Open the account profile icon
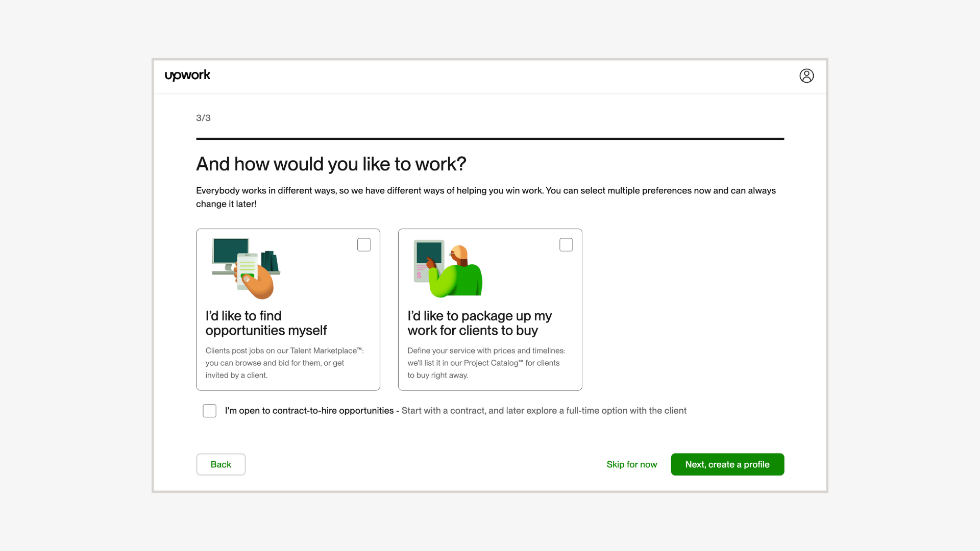The height and width of the screenshot is (551, 980). click(806, 76)
